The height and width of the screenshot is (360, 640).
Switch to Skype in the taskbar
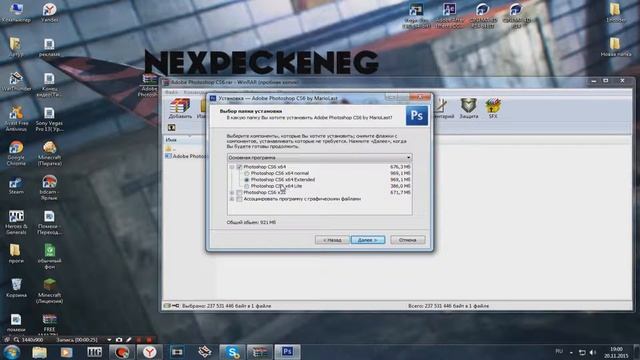tap(232, 352)
